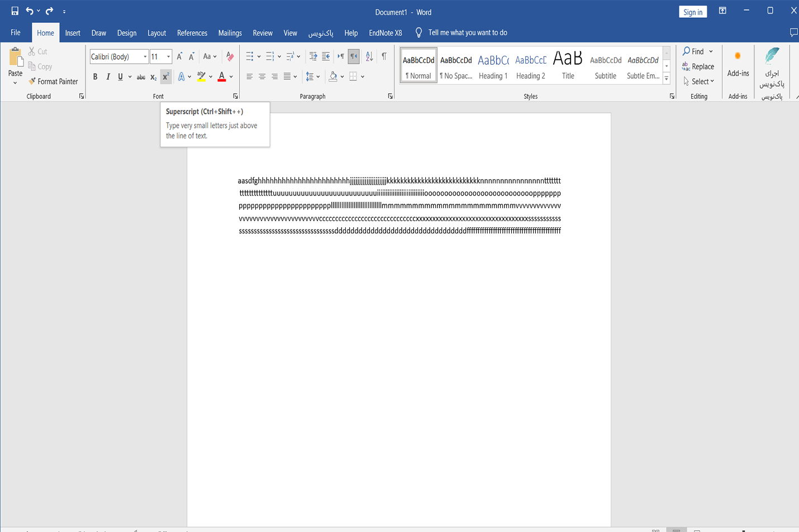This screenshot has height=532, width=799.
Task: Click the Sign in button
Action: coord(693,12)
